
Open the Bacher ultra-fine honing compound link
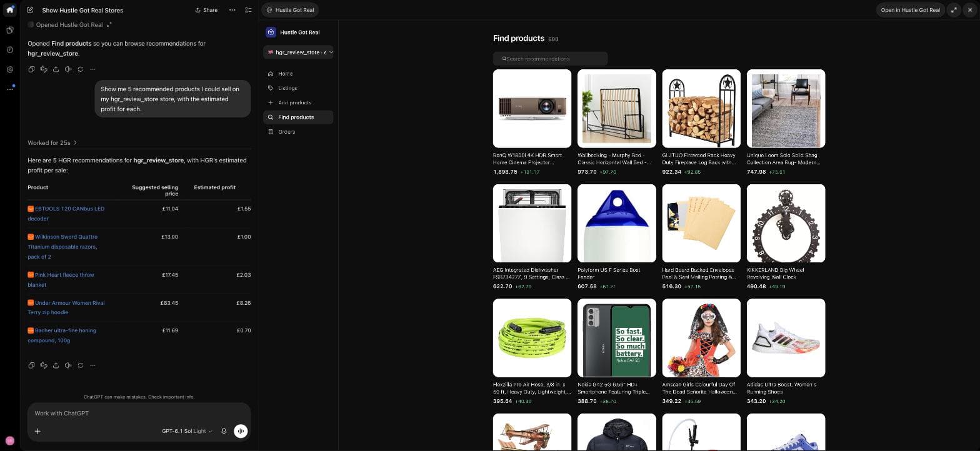click(62, 335)
